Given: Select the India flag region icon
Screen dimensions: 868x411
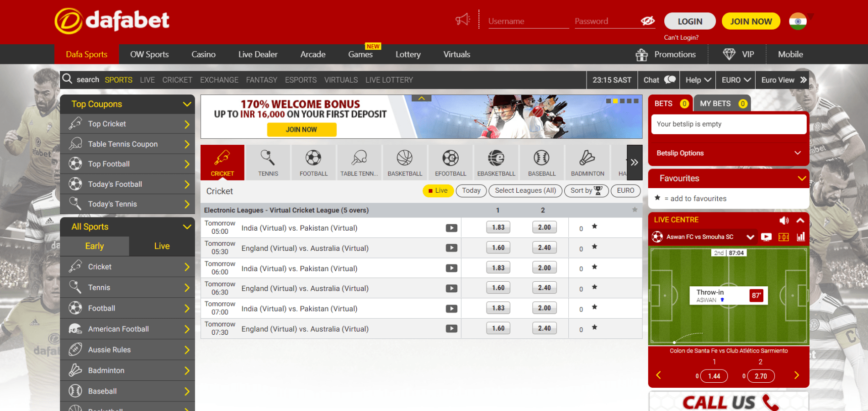Looking at the screenshot, I should click(798, 21).
